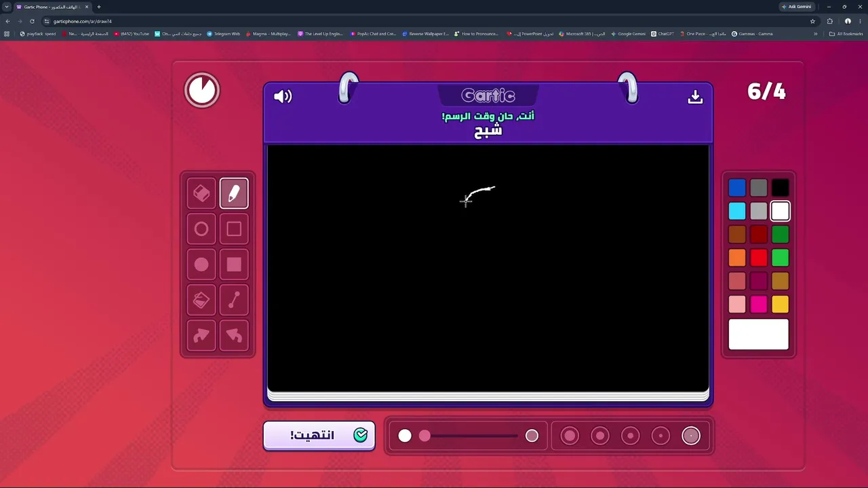Pick the orange color swatch

point(737,258)
